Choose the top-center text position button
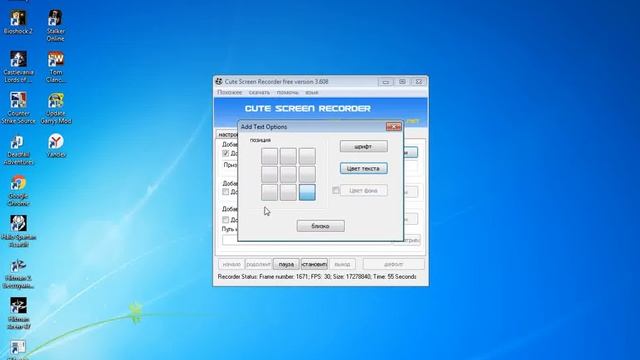Viewport: 640px width, 360px height. 288,156
